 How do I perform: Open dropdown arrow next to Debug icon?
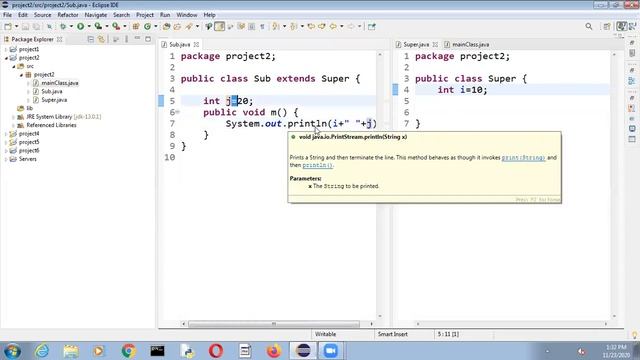tap(71, 27)
